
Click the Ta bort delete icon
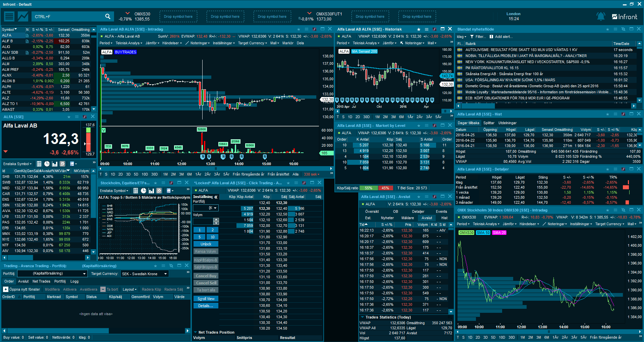[x=103, y=289]
